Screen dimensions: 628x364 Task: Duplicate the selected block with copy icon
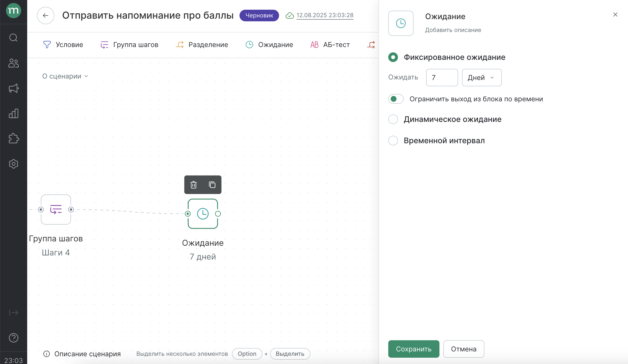tap(212, 185)
